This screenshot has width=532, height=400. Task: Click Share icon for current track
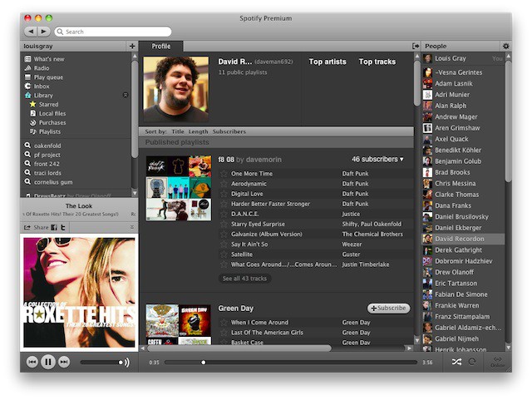coord(27,228)
